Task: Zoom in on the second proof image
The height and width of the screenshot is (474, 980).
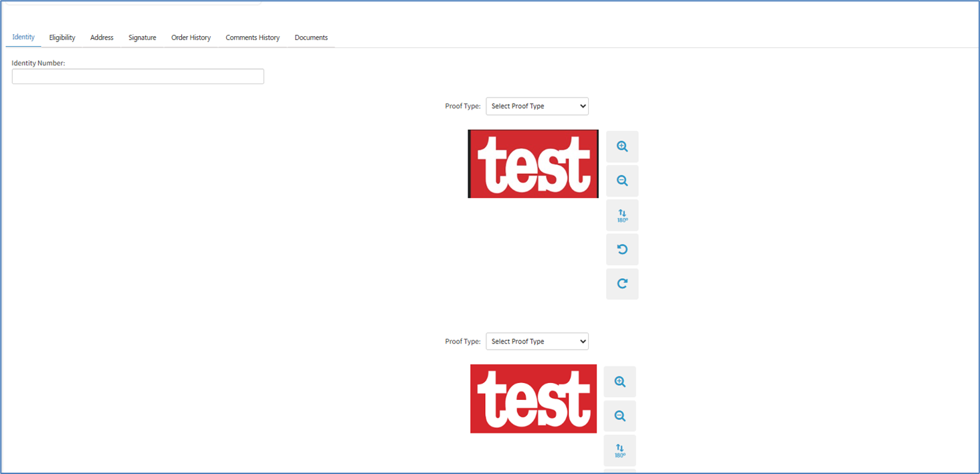Action: coord(619,382)
